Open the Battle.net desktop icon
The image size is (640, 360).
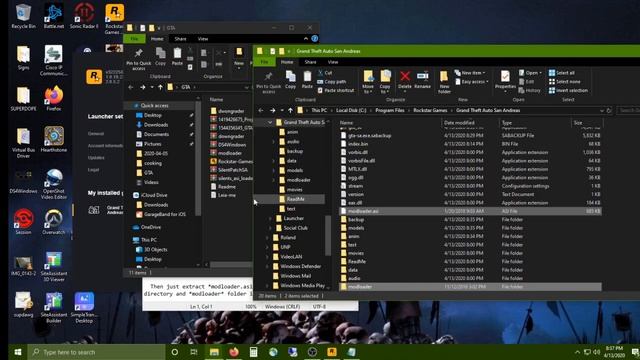coord(54,16)
